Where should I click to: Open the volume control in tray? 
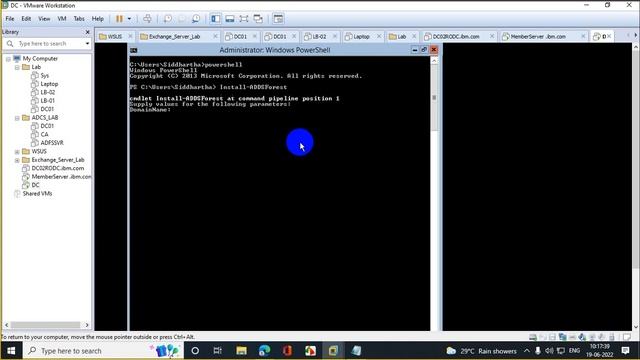549,351
